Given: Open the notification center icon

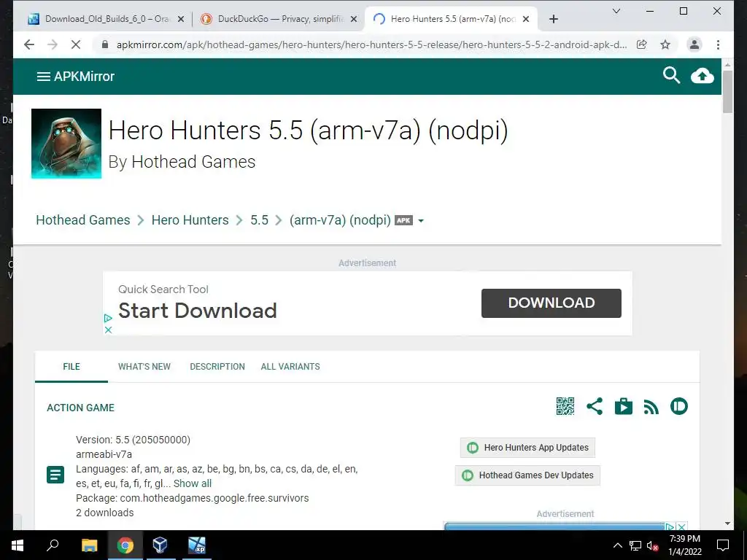Looking at the screenshot, I should (x=723, y=545).
